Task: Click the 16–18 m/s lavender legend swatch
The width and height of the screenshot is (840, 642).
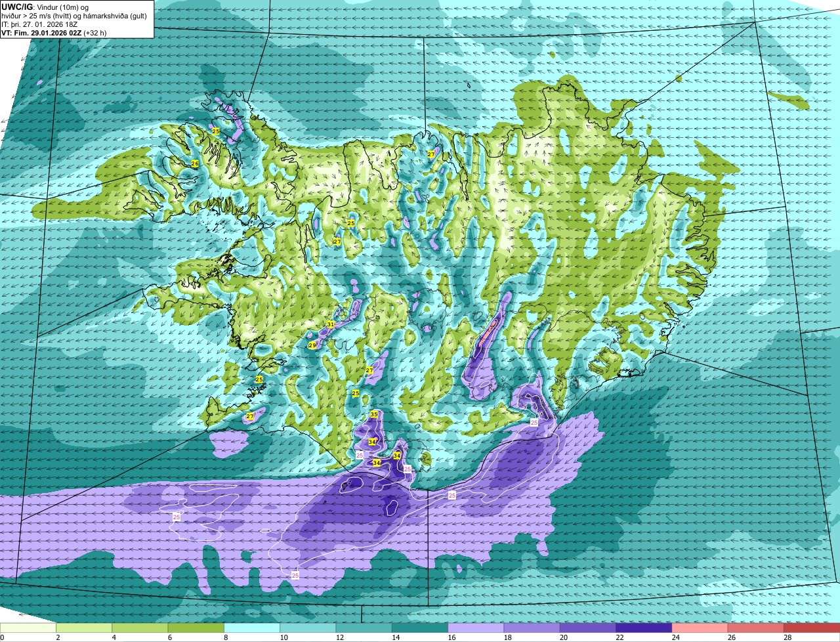Action: pos(476,628)
